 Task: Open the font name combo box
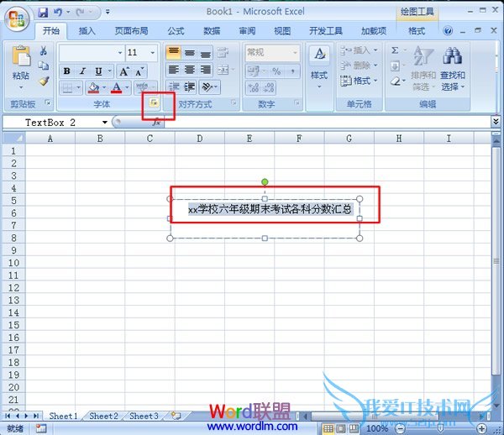click(x=92, y=52)
